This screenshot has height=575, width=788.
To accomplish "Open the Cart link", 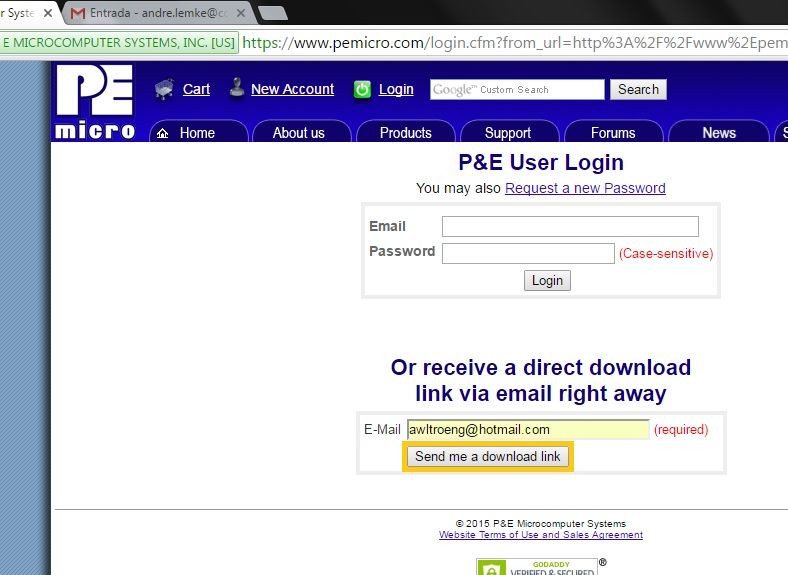I will (x=196, y=89).
